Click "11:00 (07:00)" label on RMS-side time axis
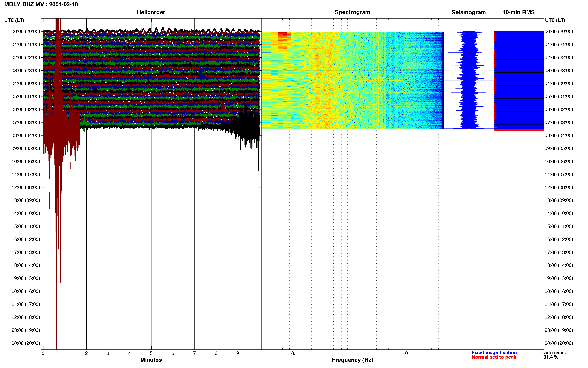 (559, 174)
